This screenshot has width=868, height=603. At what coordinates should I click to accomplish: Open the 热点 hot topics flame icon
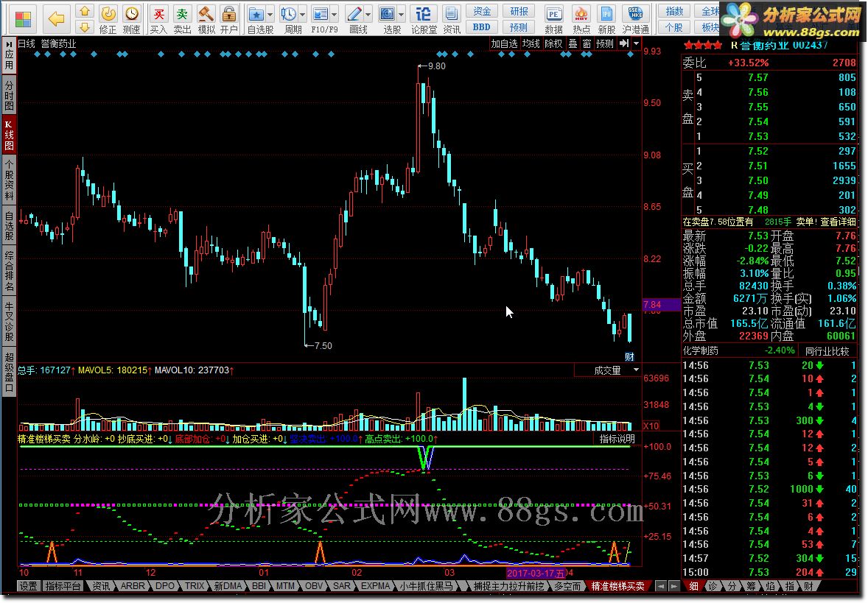click(x=581, y=19)
